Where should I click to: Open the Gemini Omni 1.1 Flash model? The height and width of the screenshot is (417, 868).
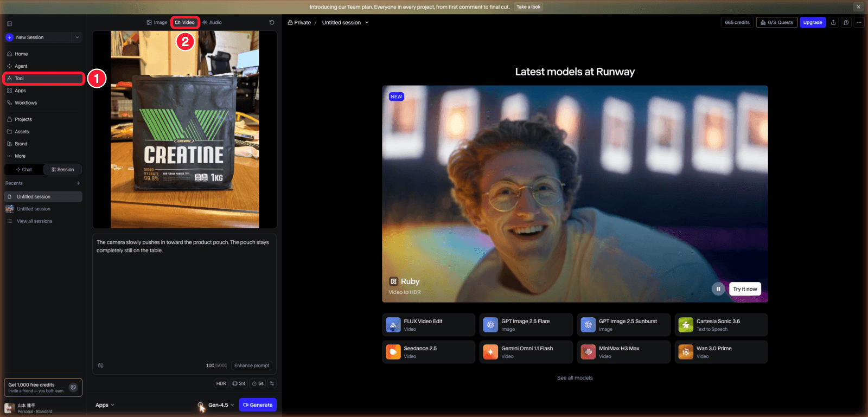[526, 352]
